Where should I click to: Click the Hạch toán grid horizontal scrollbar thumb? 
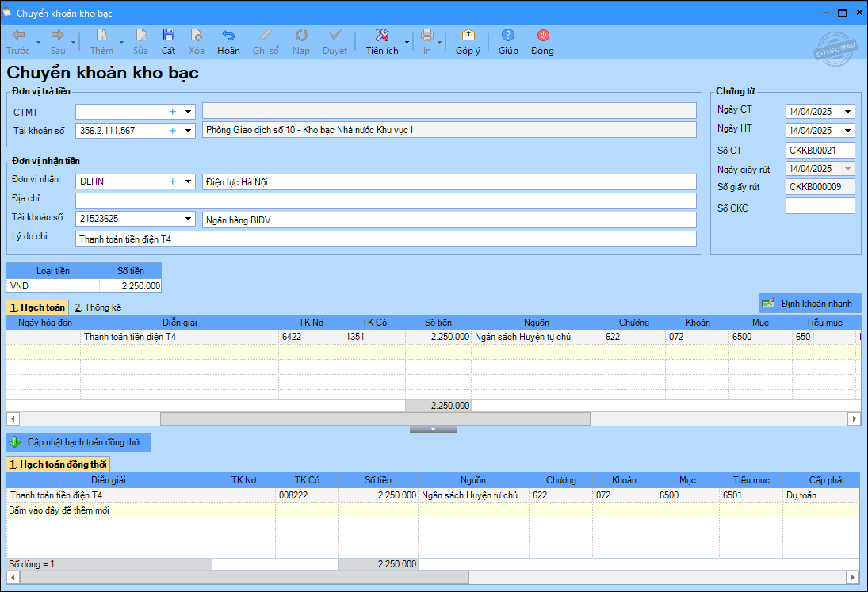click(x=375, y=418)
